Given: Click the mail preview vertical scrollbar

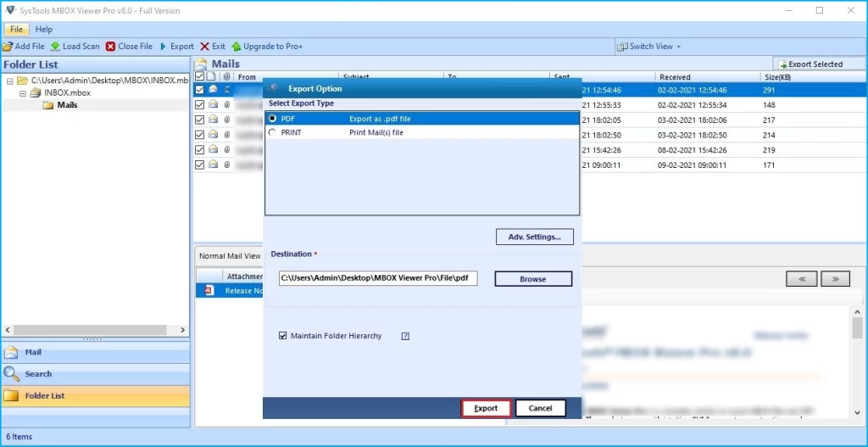Looking at the screenshot, I should [x=858, y=328].
